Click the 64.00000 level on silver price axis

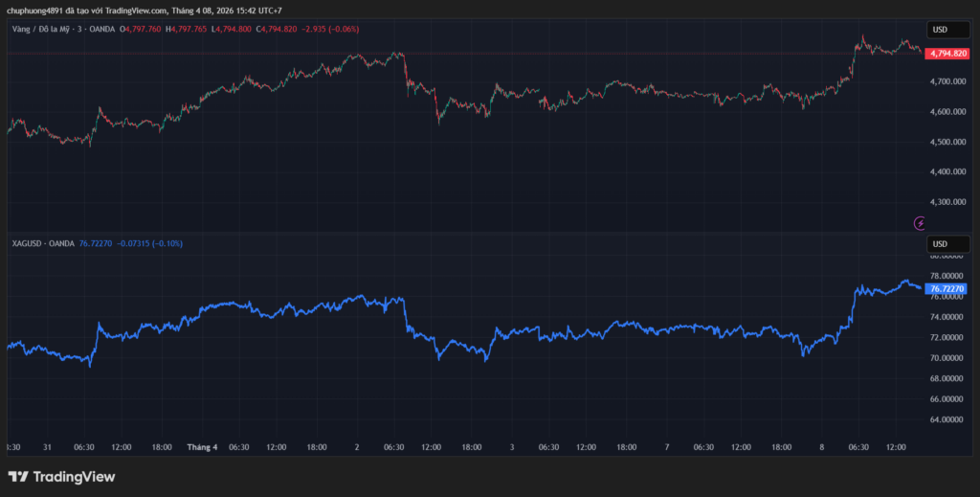[947, 419]
